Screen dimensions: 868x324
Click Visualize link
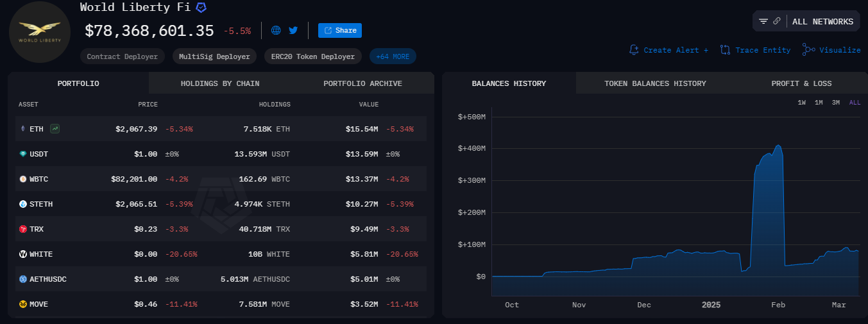[840, 50]
